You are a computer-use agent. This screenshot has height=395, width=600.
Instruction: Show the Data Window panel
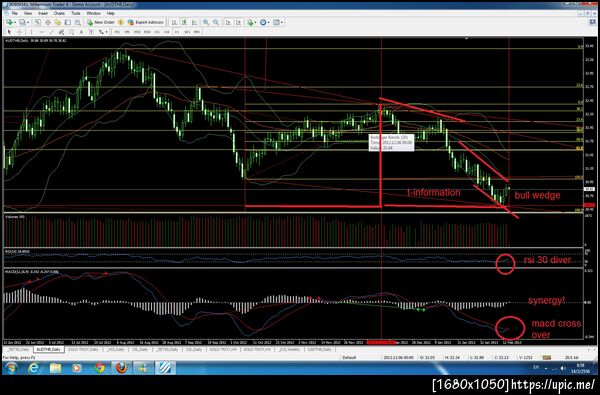47,22
